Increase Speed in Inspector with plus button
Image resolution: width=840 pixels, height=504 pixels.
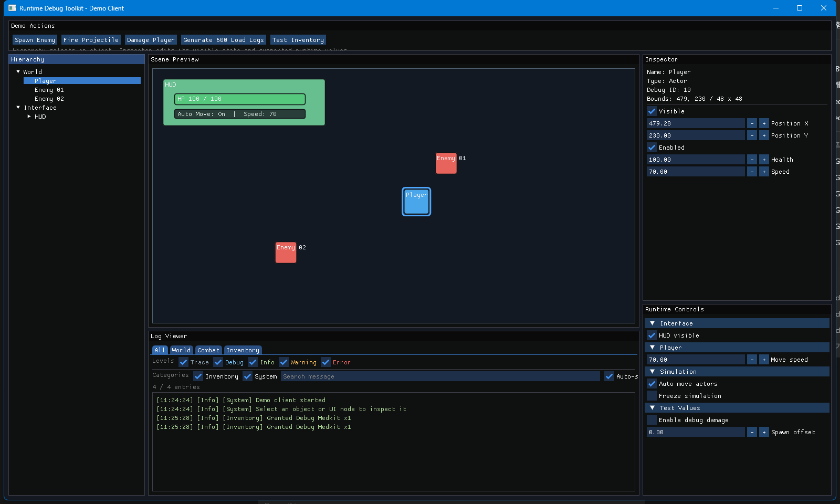click(764, 172)
